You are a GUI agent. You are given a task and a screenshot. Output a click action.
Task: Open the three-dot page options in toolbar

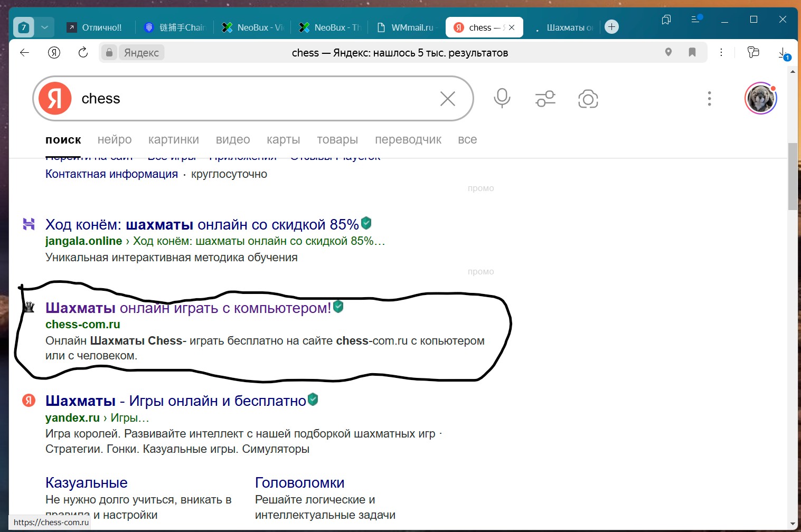(721, 52)
